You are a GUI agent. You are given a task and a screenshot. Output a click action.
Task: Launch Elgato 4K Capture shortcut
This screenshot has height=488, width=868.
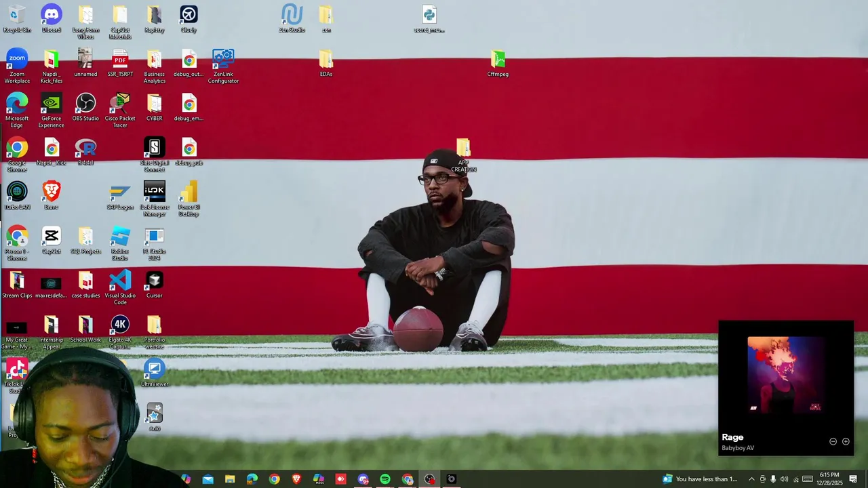click(x=120, y=332)
